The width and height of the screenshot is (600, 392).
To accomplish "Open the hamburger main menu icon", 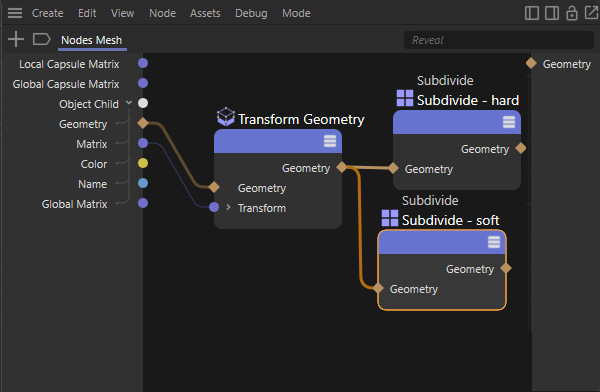I will (15, 13).
